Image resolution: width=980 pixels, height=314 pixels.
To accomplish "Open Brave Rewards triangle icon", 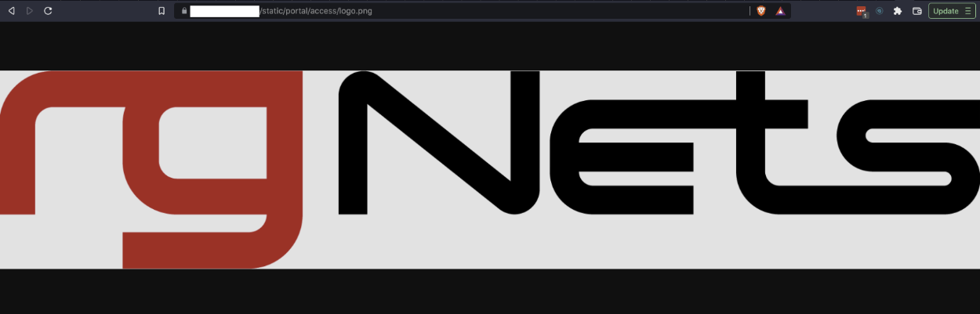I will pyautogui.click(x=781, y=11).
